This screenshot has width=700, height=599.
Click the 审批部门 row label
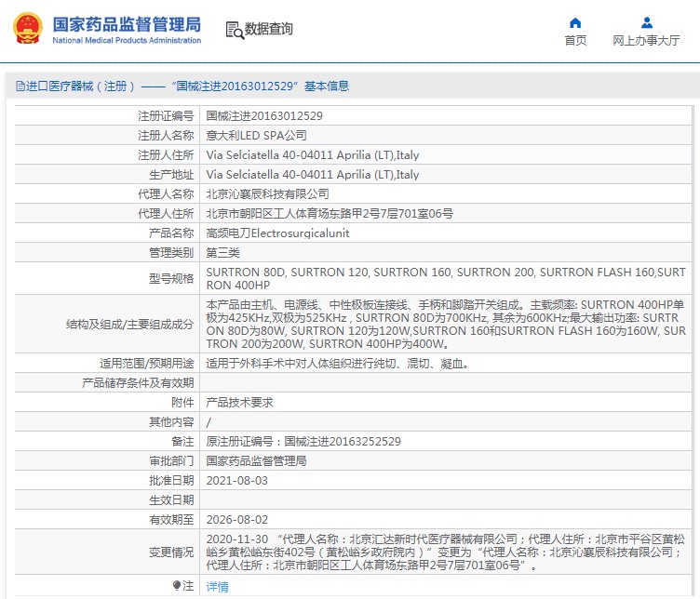(171, 461)
